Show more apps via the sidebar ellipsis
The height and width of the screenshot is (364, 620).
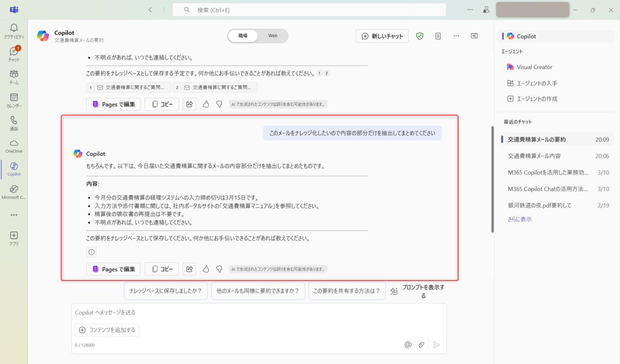click(14, 215)
